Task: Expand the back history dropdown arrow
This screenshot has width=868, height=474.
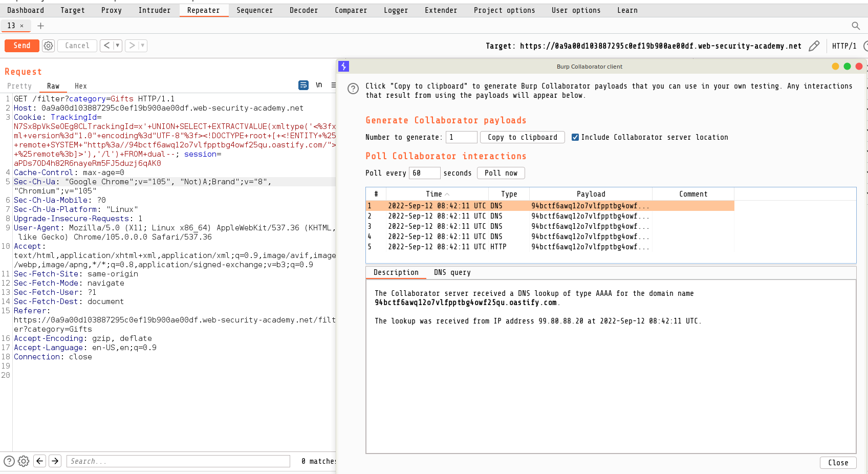Action: [118, 46]
